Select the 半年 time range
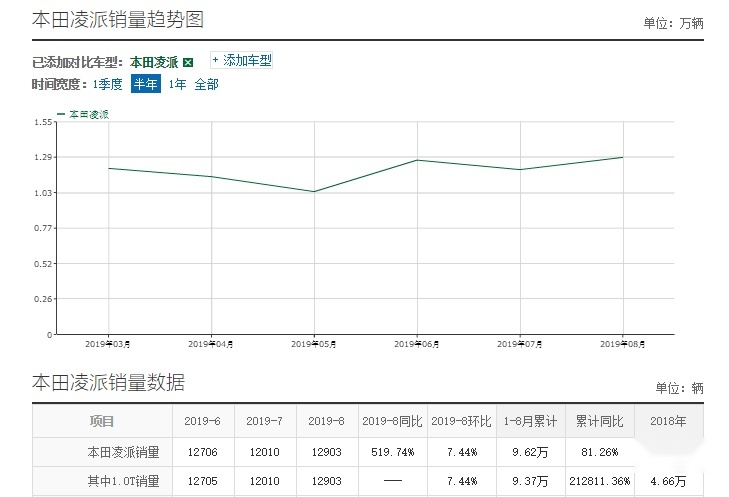729x497 pixels. [x=146, y=84]
